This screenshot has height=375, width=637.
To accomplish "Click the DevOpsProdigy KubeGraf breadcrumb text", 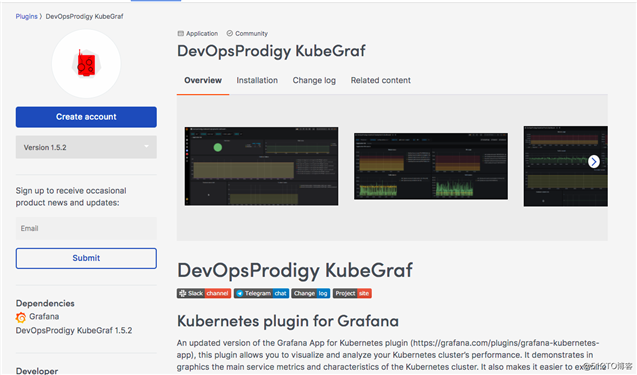I will pos(84,16).
